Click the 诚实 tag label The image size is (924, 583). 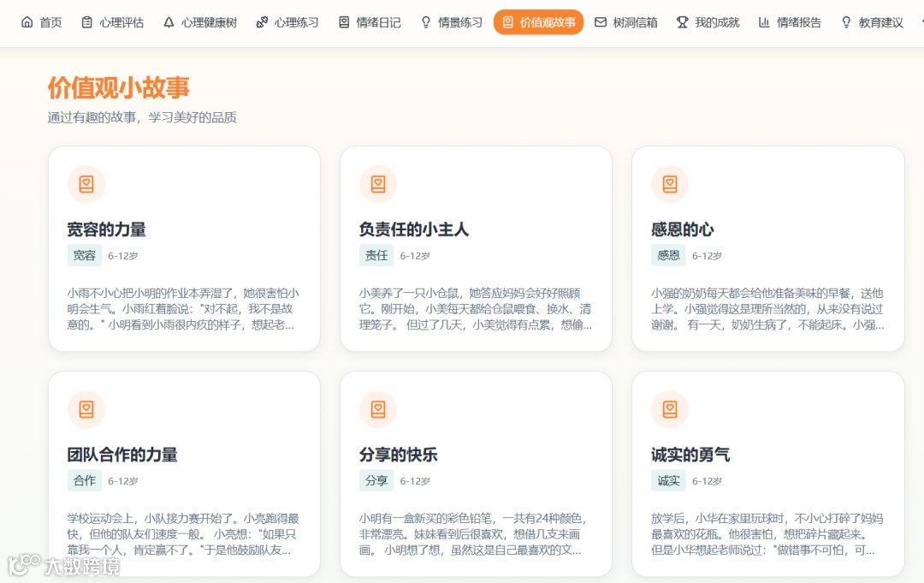[668, 480]
